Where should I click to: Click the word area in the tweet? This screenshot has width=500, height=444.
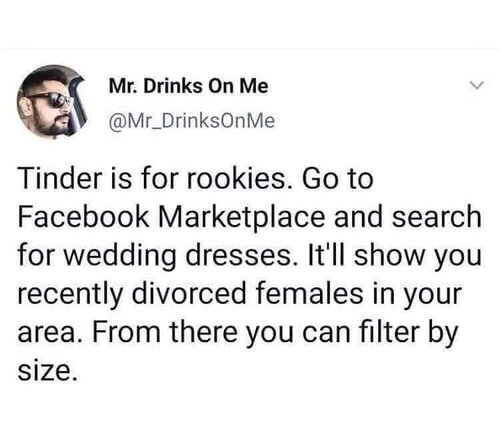pyautogui.click(x=47, y=333)
